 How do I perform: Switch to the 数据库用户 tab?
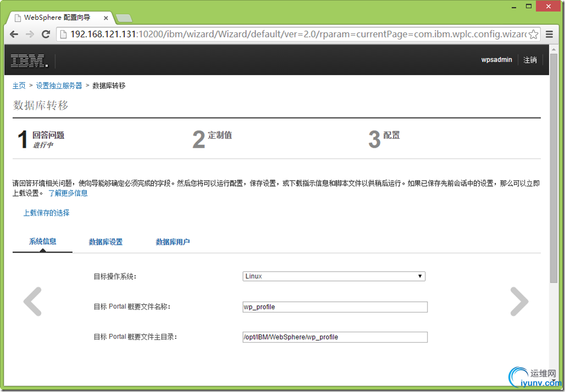tap(173, 242)
